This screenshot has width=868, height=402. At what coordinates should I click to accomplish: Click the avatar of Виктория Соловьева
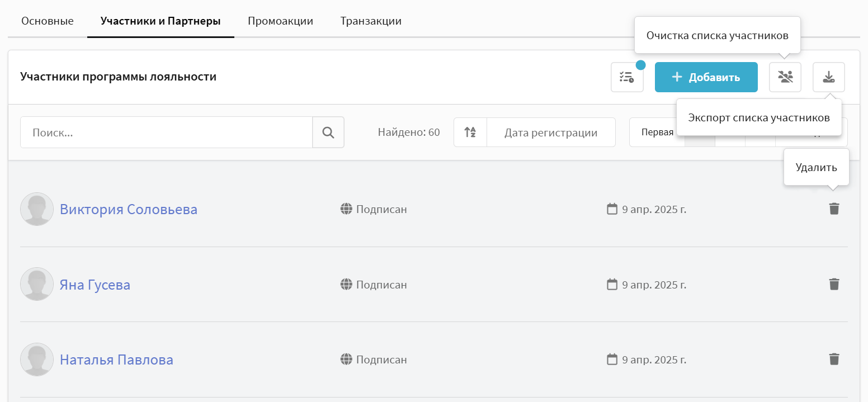click(37, 210)
